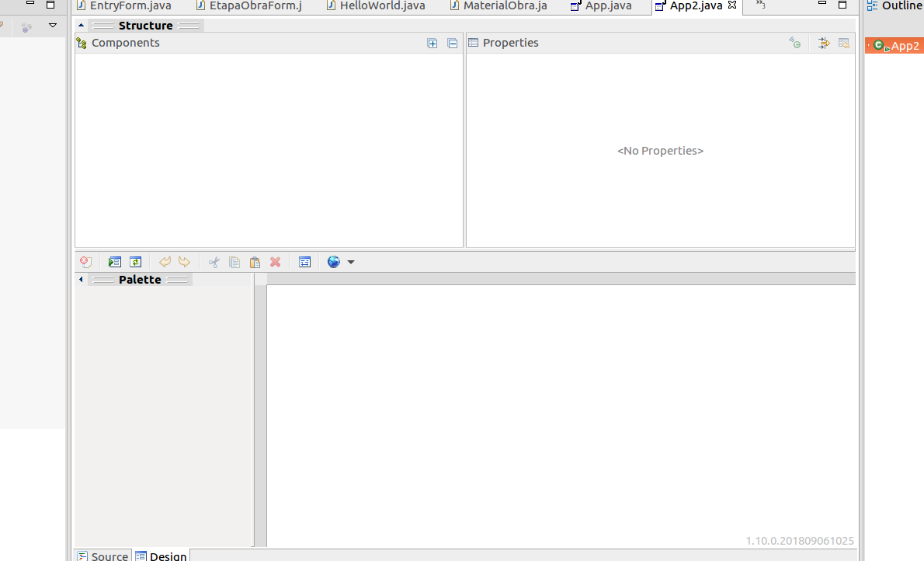Select the App.java editor tab
Viewport: 924px width, 561px height.
click(601, 6)
